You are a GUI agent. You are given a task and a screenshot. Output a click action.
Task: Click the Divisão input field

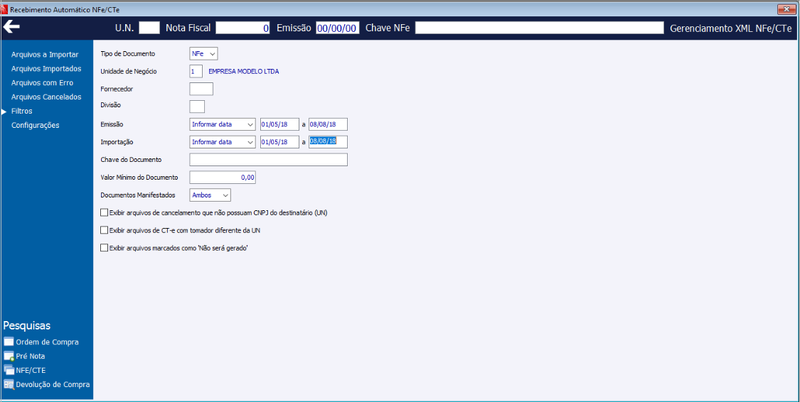[x=197, y=106]
